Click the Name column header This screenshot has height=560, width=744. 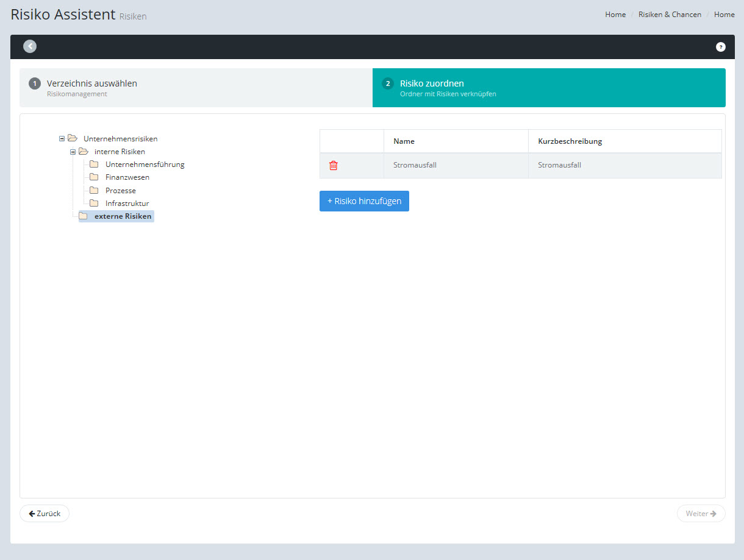click(x=404, y=141)
